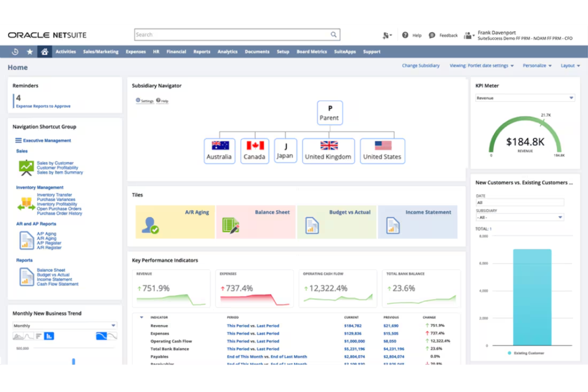Open the Monthly period dropdown
Viewport: 588px width, 392px height.
point(64,325)
